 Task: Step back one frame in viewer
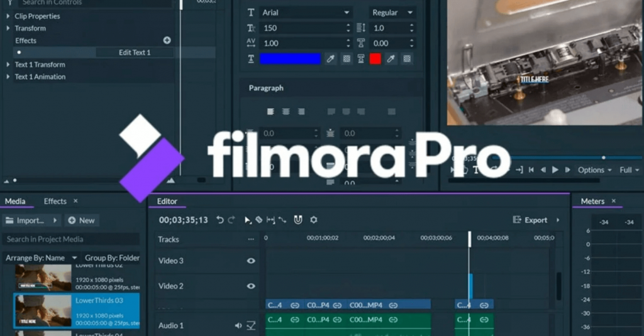(x=543, y=170)
